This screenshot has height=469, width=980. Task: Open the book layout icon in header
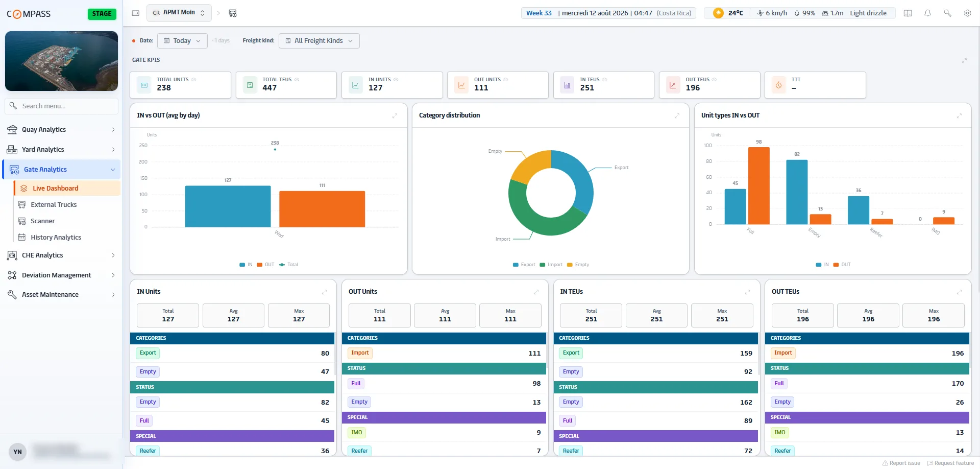[908, 13]
